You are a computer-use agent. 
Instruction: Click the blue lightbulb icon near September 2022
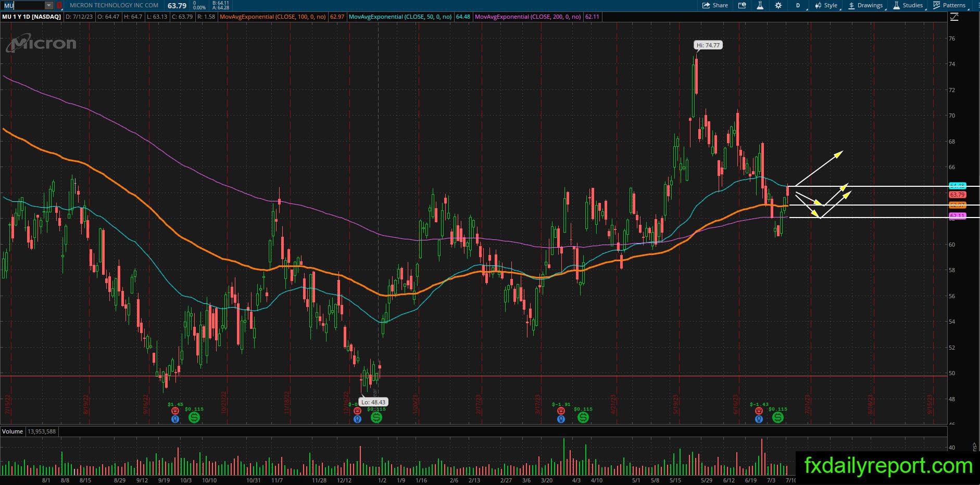click(175, 418)
